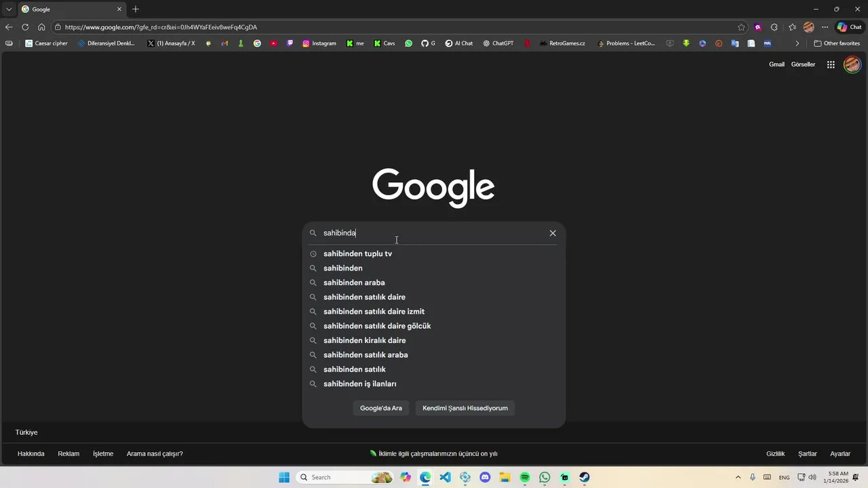Open the Gizlilik footer link

point(775,454)
